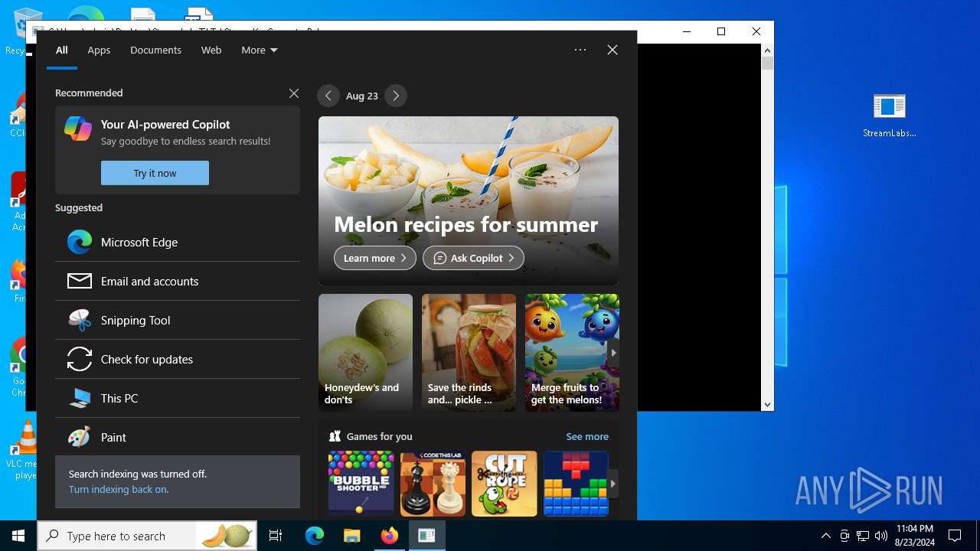Image resolution: width=980 pixels, height=551 pixels.
Task: Open This PC from suggested list
Action: click(x=178, y=398)
